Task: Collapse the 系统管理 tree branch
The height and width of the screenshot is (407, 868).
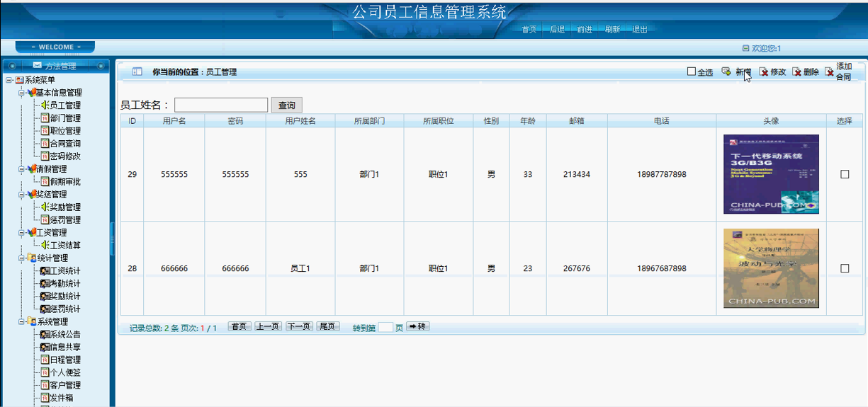Action: 21,322
